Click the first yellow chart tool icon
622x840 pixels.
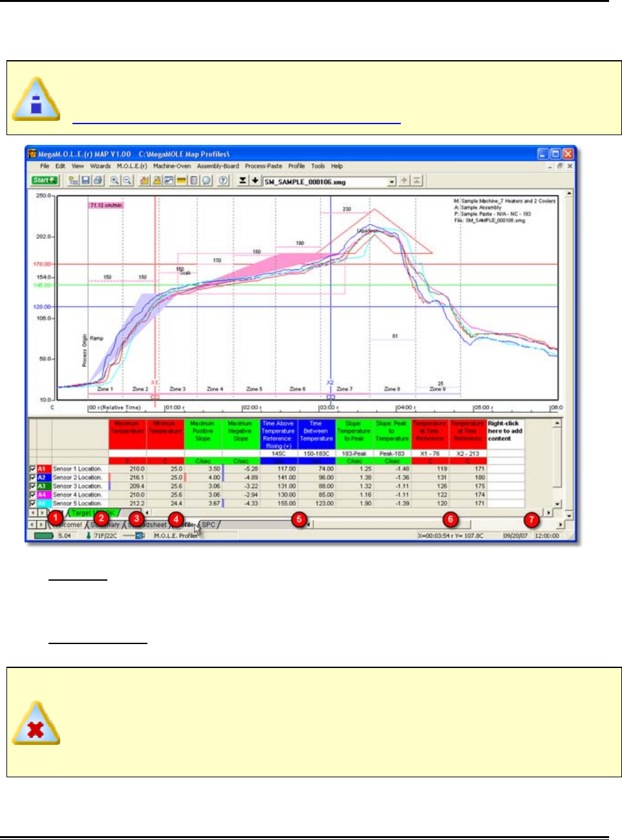[145, 181]
